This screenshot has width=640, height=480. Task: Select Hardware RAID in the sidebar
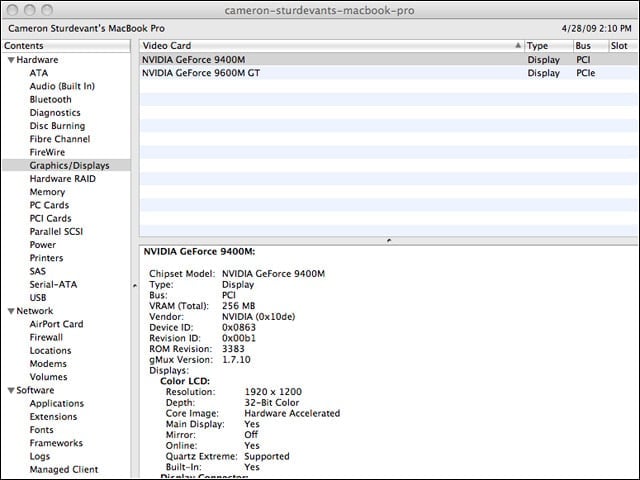(62, 179)
